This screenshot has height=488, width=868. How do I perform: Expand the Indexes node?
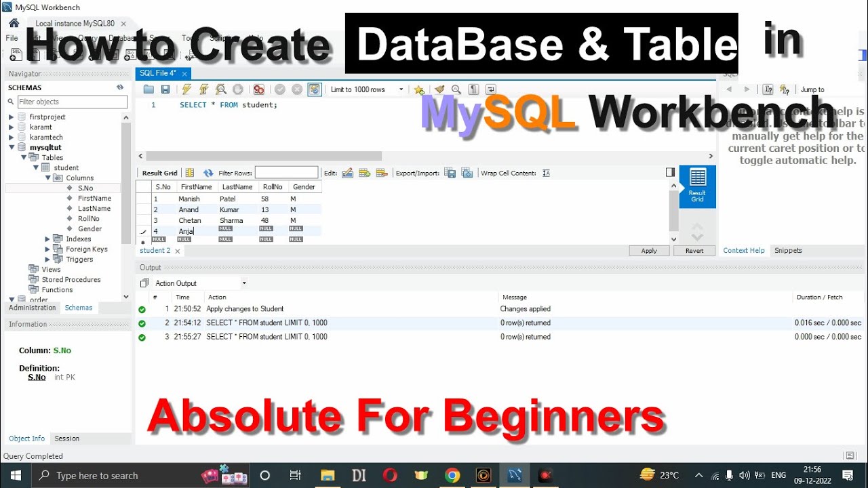click(x=47, y=239)
